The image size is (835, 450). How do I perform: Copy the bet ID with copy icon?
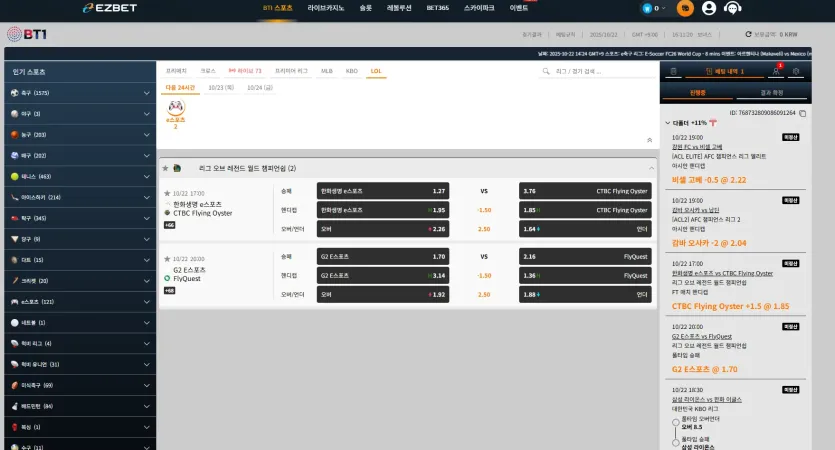[803, 113]
